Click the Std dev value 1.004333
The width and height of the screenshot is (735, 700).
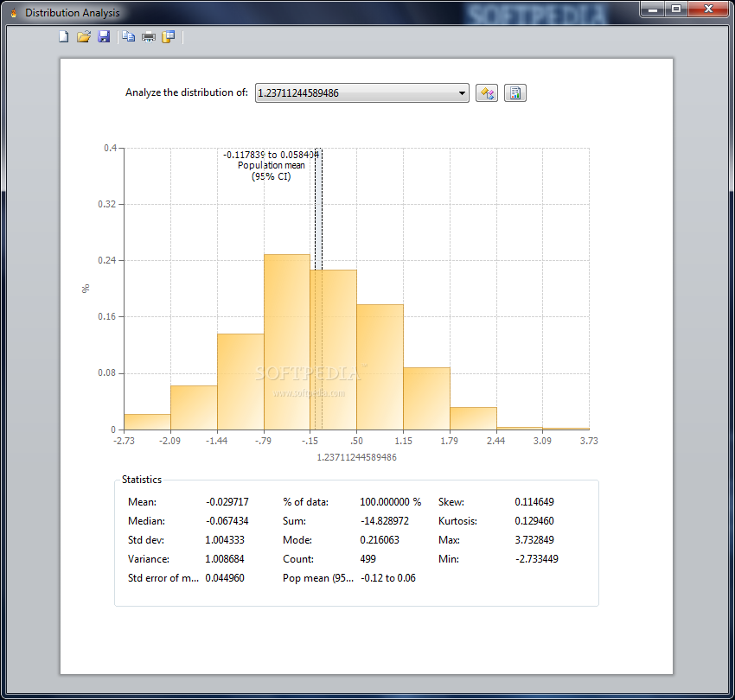225,540
